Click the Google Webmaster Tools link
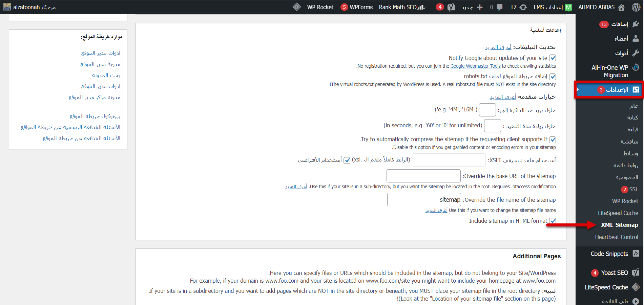 [475, 66]
